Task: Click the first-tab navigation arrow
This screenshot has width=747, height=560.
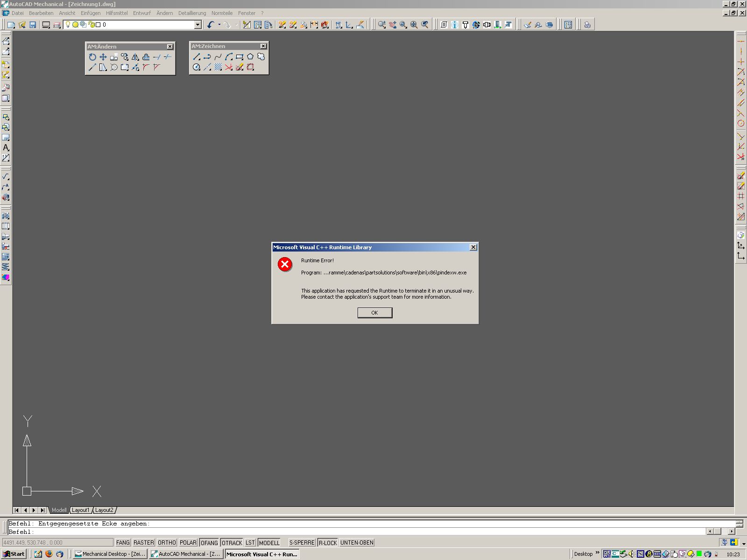Action: point(17,510)
